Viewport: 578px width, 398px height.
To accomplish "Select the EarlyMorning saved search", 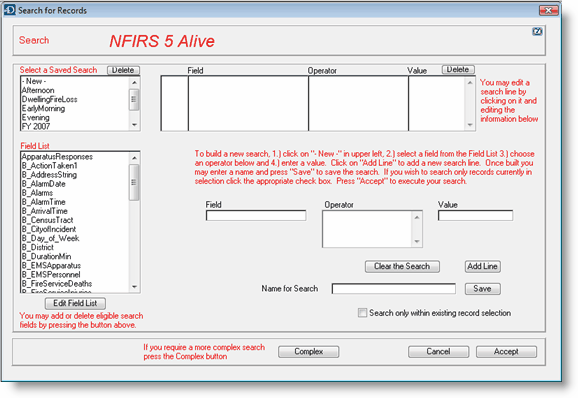I will [x=76, y=108].
